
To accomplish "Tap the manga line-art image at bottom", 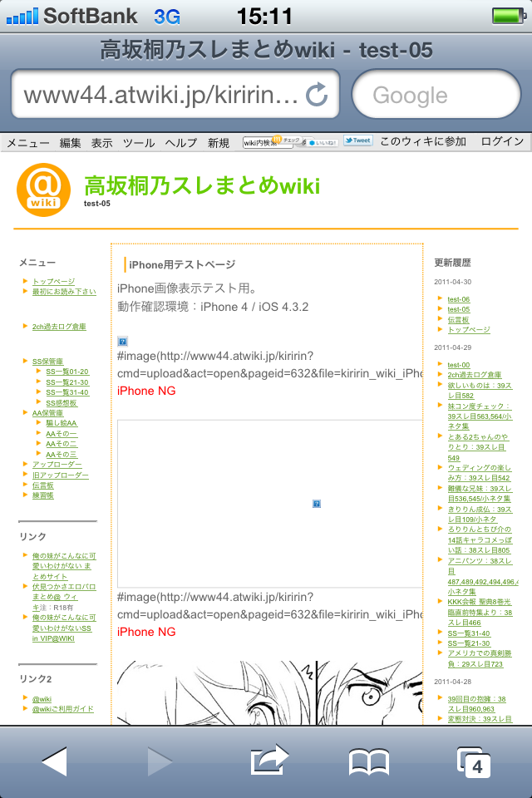I will click(x=270, y=692).
